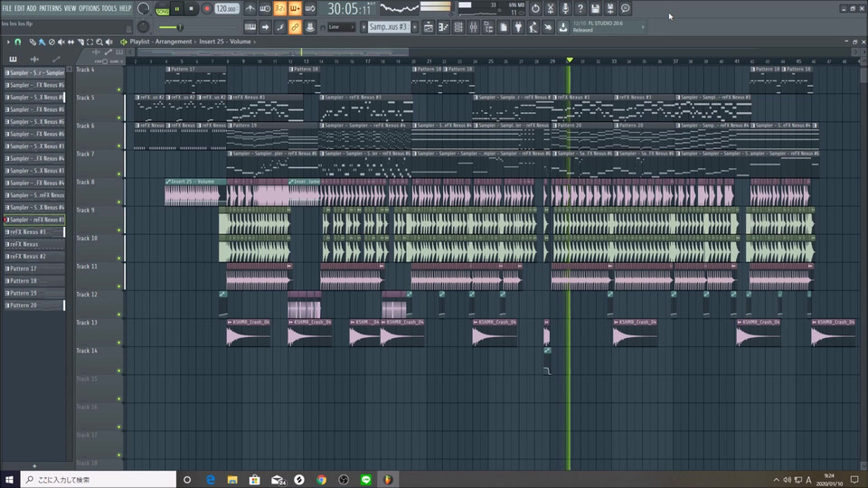Enable wait for input before playing

[x=265, y=9]
